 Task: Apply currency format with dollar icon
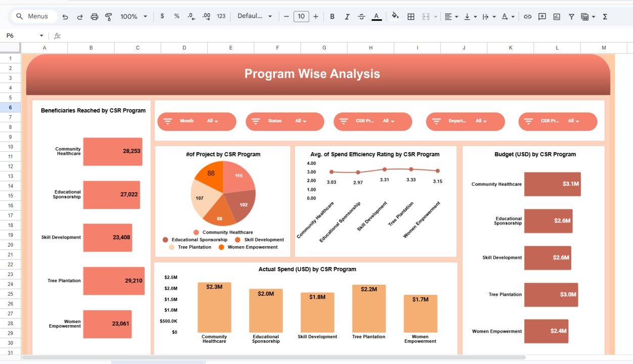(162, 16)
